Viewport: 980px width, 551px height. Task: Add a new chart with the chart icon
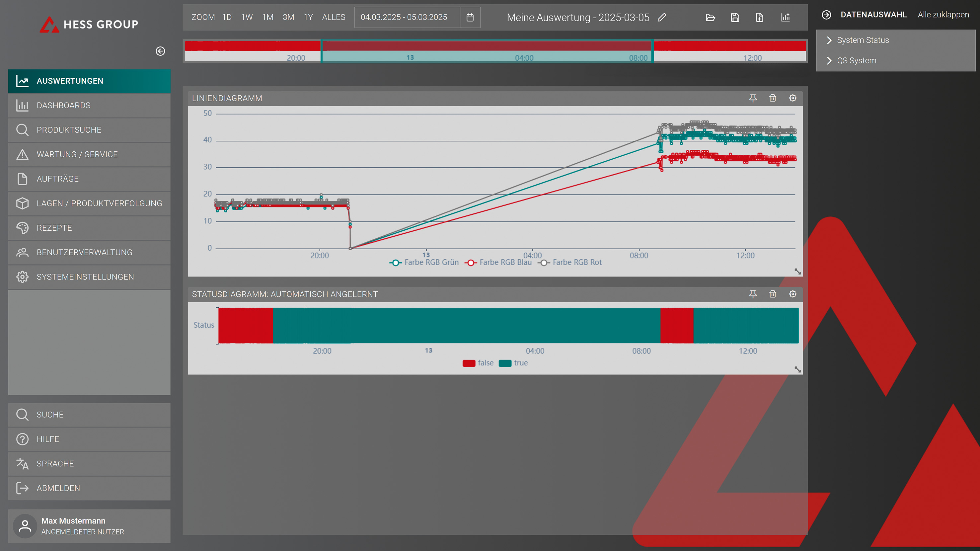[x=785, y=18]
